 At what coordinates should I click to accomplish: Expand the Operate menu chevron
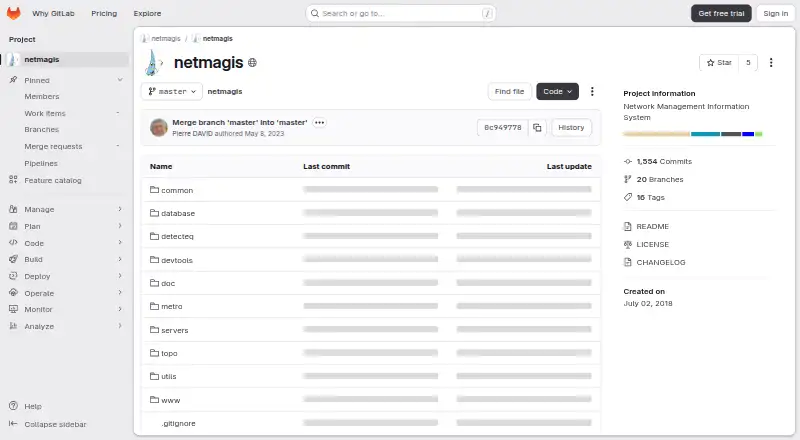[120, 292]
